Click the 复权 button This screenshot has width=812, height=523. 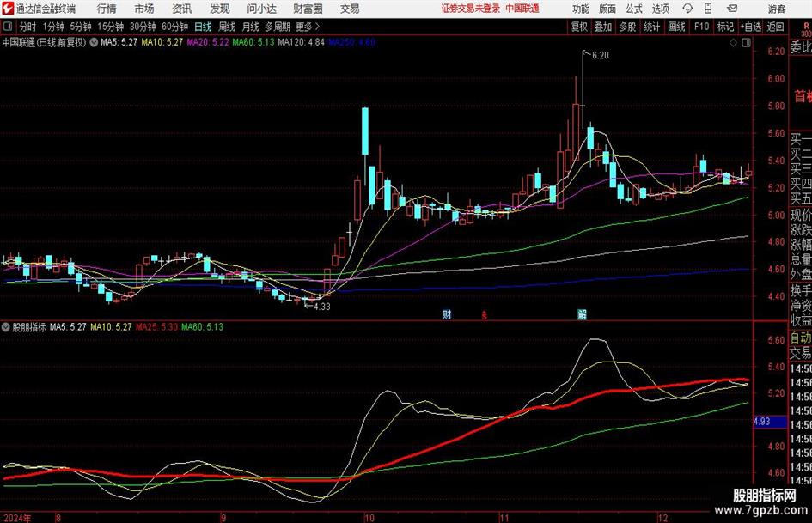[579, 27]
